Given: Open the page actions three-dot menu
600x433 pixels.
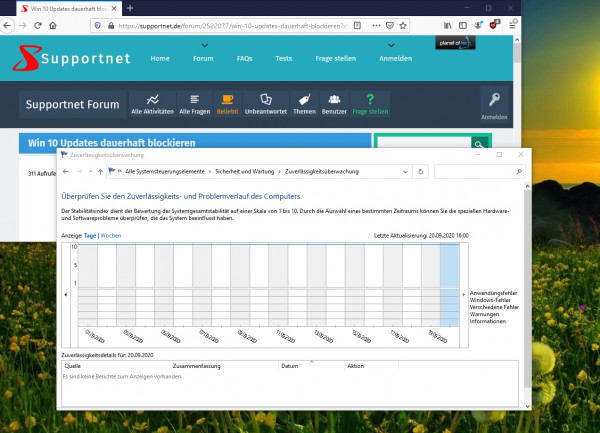Looking at the screenshot, I should [377, 26].
